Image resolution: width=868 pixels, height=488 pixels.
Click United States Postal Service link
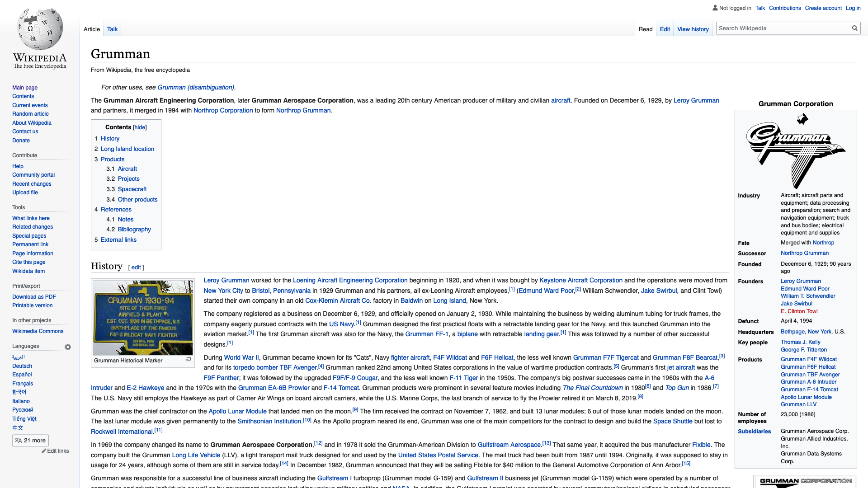(x=438, y=455)
